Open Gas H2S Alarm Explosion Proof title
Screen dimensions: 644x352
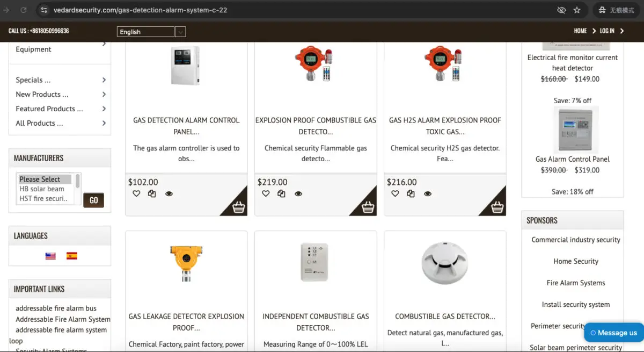click(445, 126)
